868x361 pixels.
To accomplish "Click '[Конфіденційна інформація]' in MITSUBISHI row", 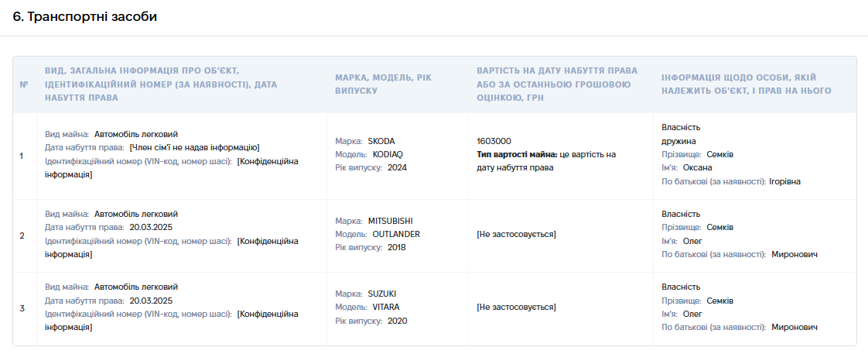I will (172, 247).
